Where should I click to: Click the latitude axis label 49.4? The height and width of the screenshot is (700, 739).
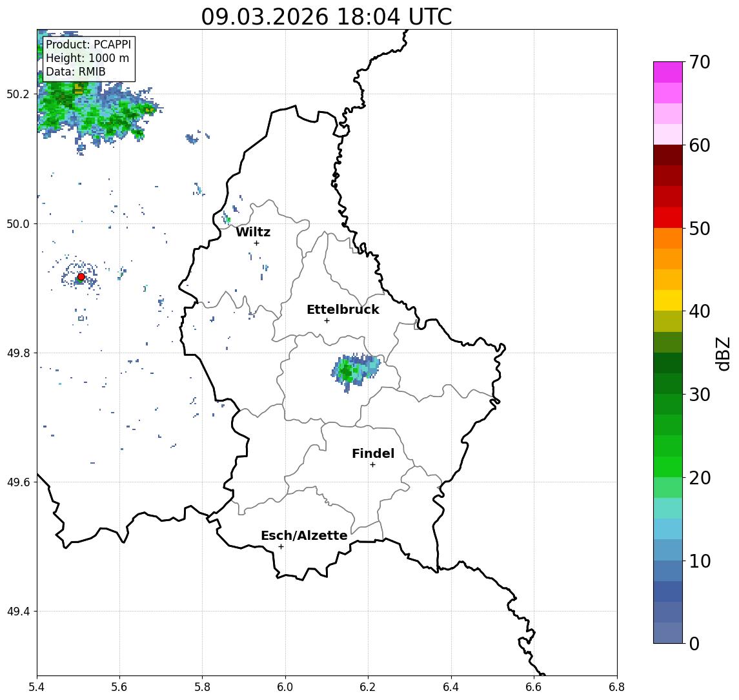tap(18, 612)
